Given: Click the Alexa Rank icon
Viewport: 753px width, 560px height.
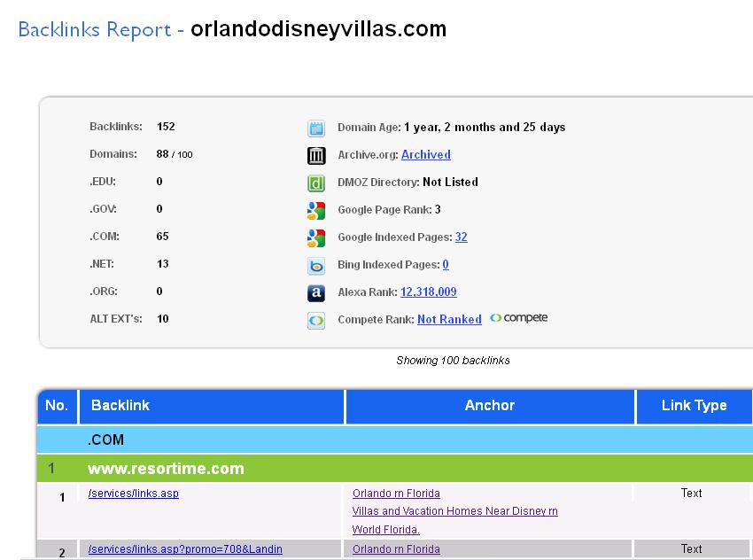Looking at the screenshot, I should coord(316,293).
